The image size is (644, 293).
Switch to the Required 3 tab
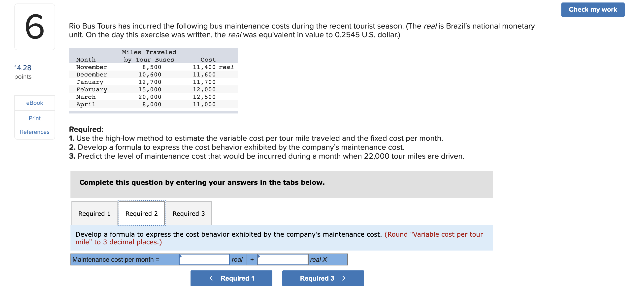189,213
